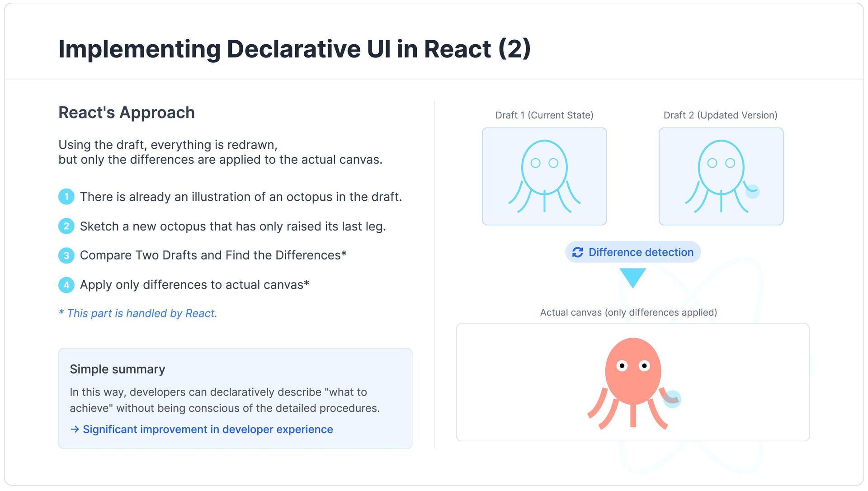Click the label 'Draft 2 (Updated Version)'
The height and width of the screenshot is (491, 868).
pos(721,115)
